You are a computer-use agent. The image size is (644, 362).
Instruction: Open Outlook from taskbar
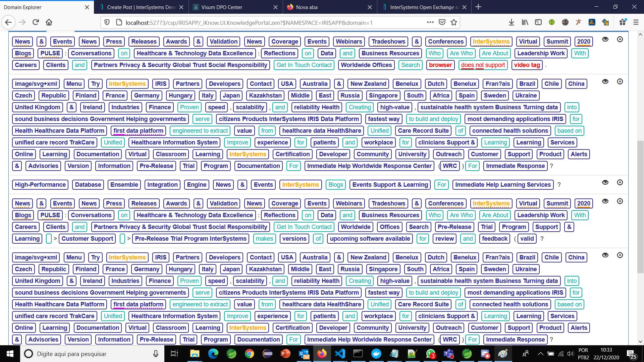pos(304,354)
